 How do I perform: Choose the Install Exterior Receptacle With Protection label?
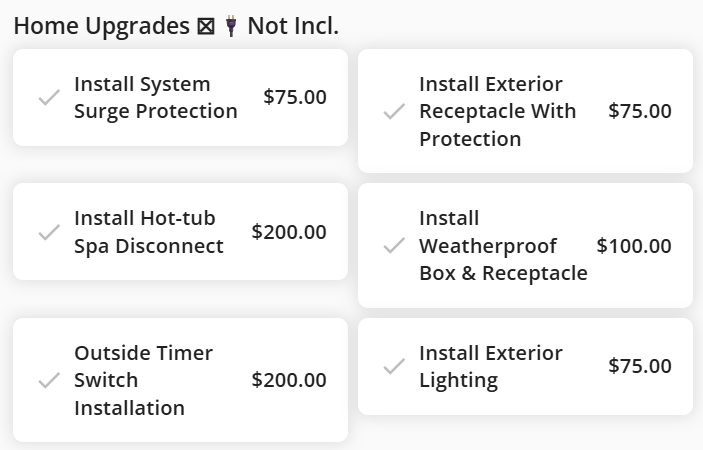(x=497, y=111)
